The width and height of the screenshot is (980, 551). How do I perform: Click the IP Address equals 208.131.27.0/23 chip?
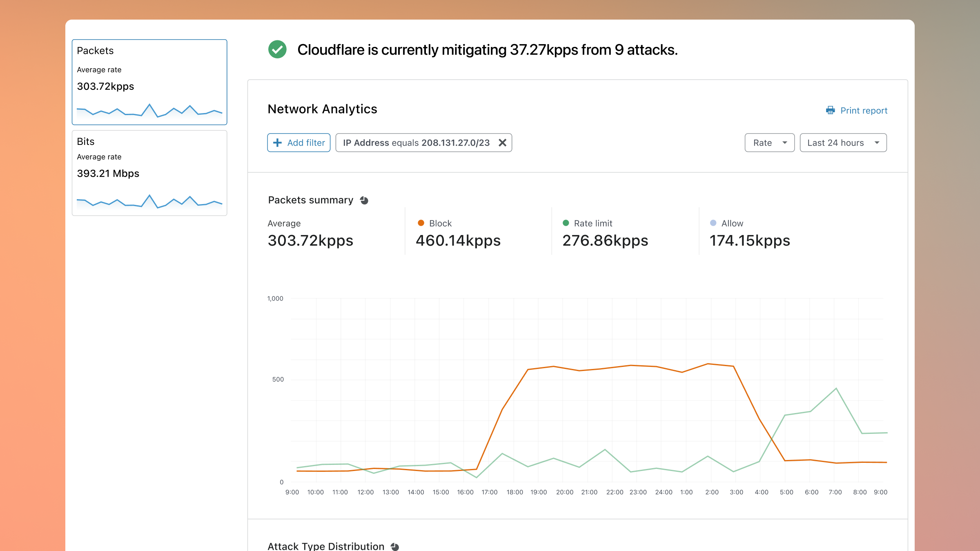click(416, 142)
